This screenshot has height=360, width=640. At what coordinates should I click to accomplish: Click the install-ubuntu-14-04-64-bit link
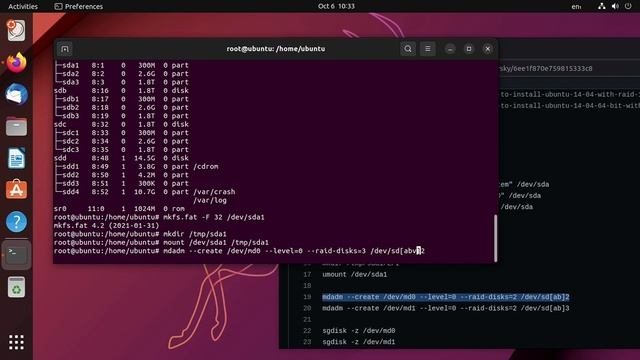coord(570,105)
